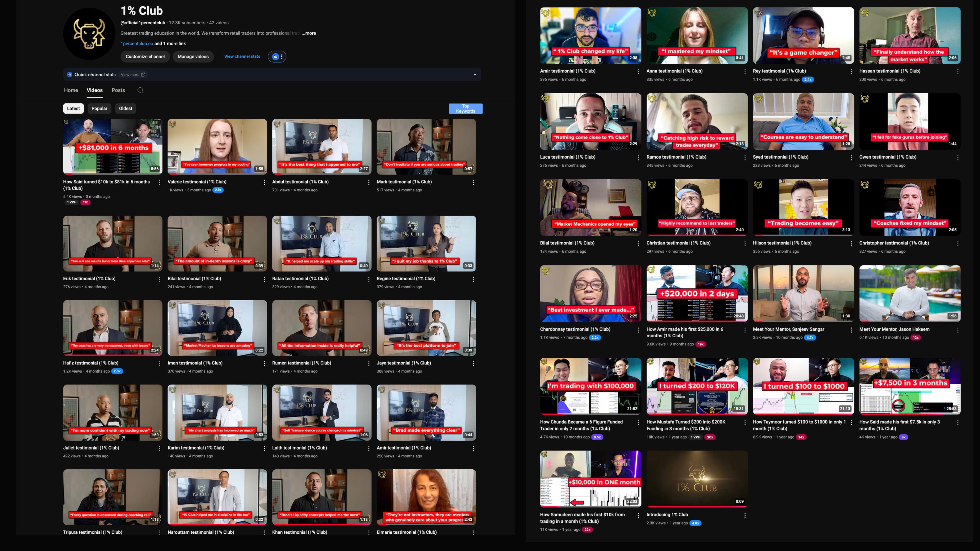Sort videos by Oldest
The height and width of the screenshot is (551, 980).
125,108
